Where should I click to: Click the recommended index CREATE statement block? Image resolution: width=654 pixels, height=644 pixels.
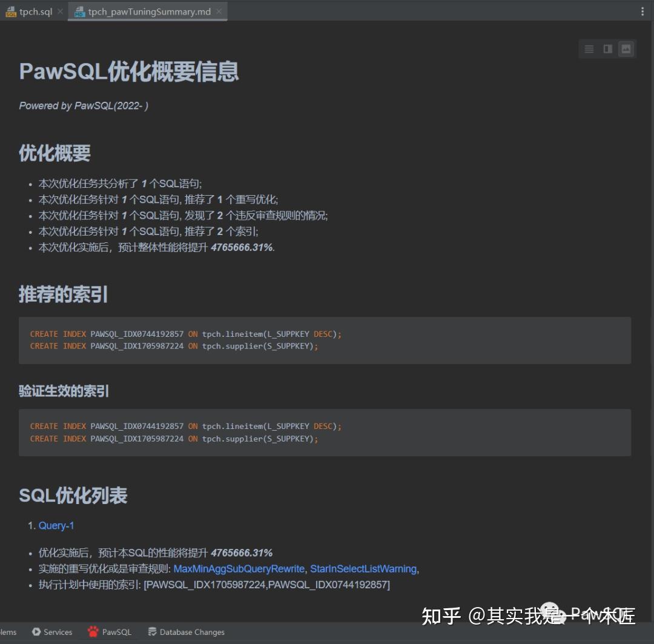tap(325, 340)
